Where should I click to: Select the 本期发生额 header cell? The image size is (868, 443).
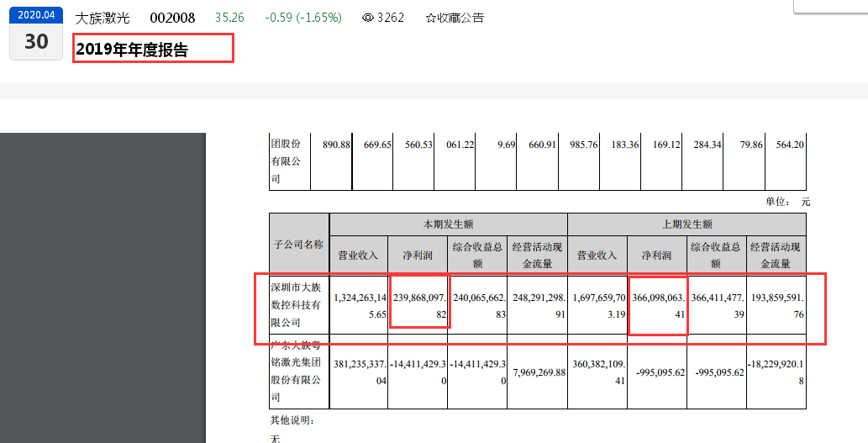click(x=448, y=224)
